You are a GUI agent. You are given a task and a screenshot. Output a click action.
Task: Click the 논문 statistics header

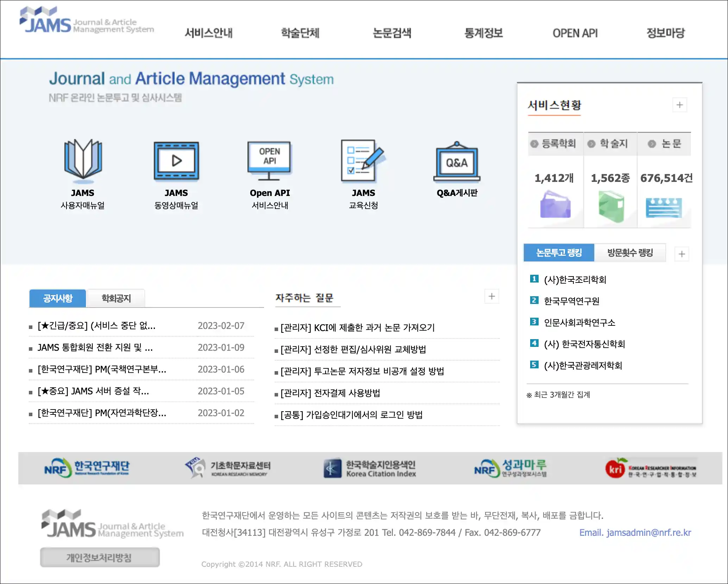[x=664, y=144]
